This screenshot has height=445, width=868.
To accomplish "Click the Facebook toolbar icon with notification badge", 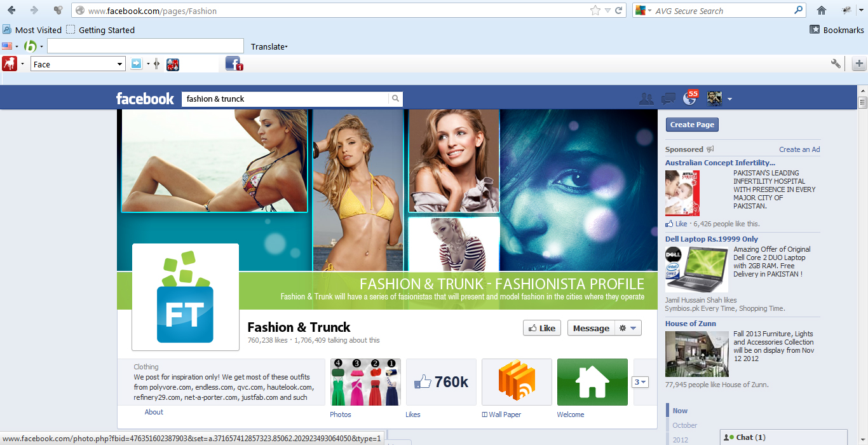I will pos(234,64).
